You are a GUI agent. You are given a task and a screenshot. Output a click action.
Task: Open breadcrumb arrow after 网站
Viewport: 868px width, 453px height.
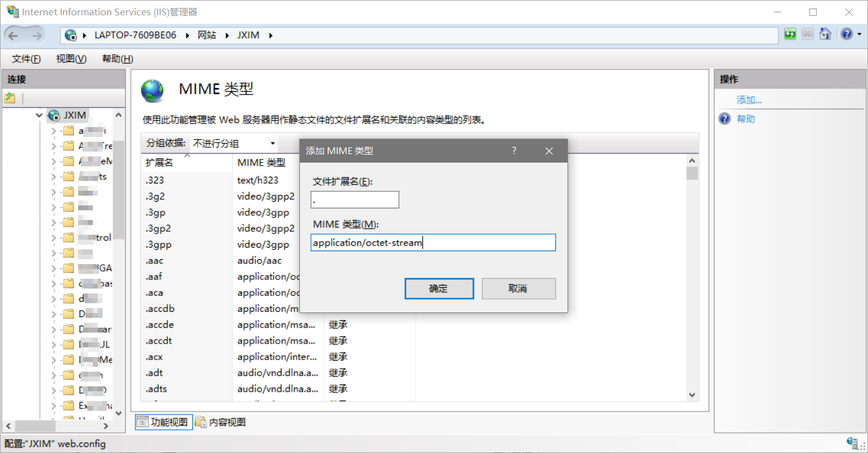[227, 35]
